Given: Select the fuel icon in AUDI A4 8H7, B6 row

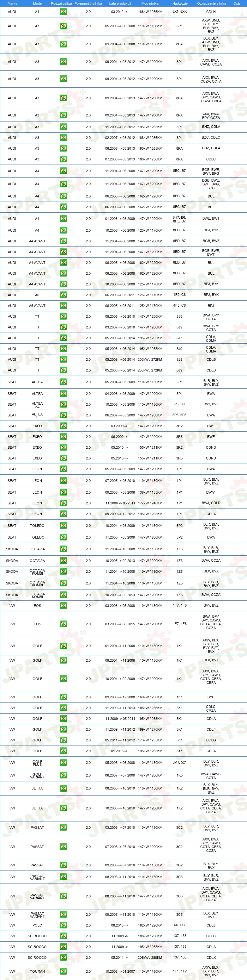Looking at the screenshot, I should [x=63, y=219].
